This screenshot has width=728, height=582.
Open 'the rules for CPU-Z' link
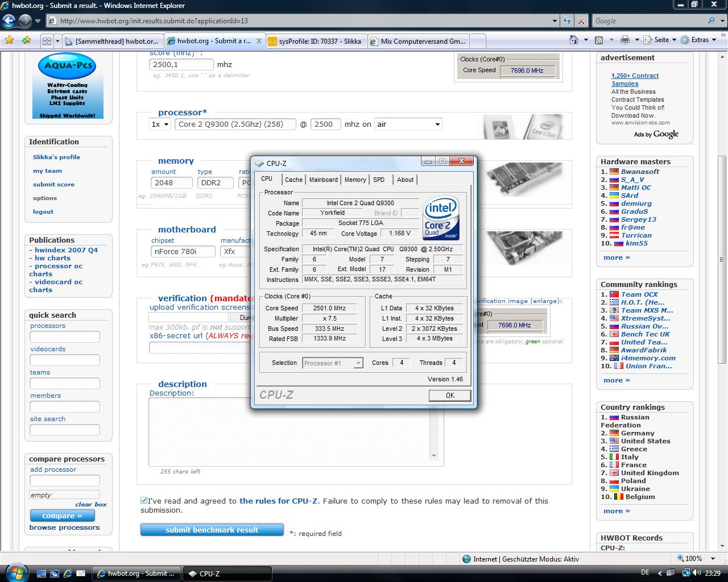click(x=278, y=501)
